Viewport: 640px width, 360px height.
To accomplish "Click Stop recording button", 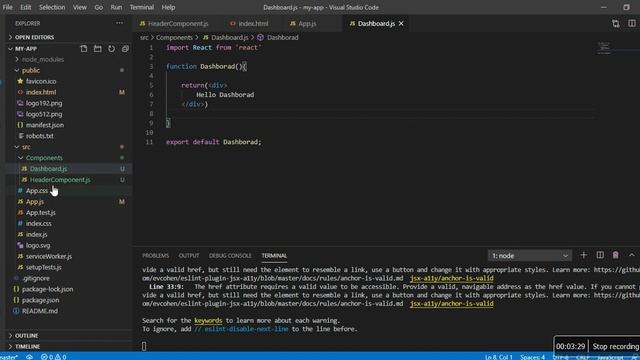I will (x=615, y=347).
